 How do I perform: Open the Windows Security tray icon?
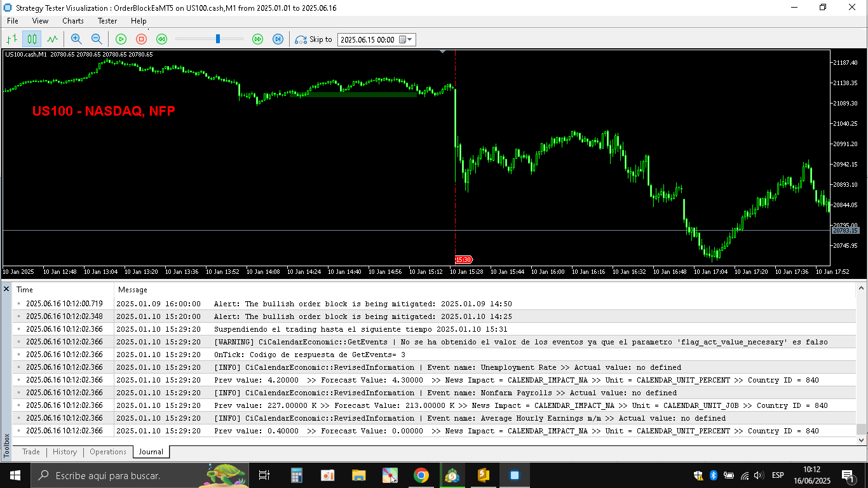coord(698,475)
